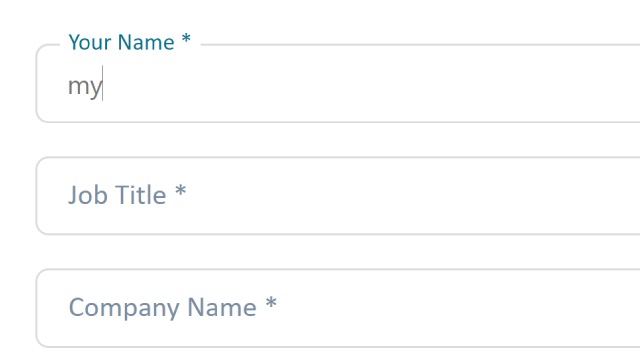This screenshot has width=640, height=360.
Task: Select the Company Name input field
Action: 338,308
